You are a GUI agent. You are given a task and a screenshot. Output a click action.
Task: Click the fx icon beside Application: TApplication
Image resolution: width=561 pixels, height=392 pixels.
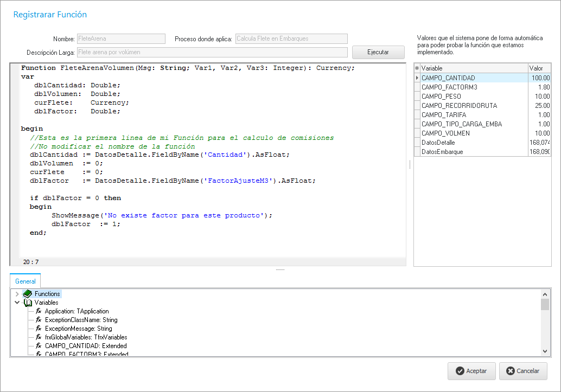(x=39, y=311)
